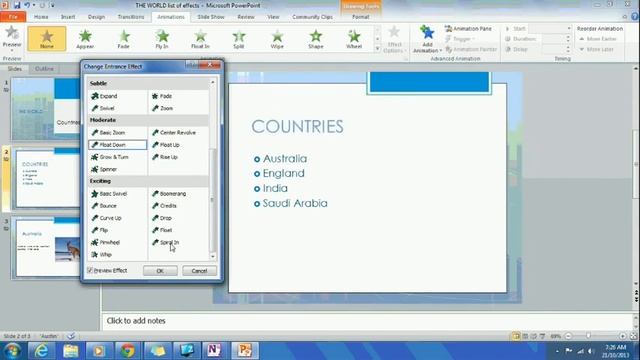This screenshot has width=640, height=360.
Task: Click the notes area to add notes
Action: (367, 321)
